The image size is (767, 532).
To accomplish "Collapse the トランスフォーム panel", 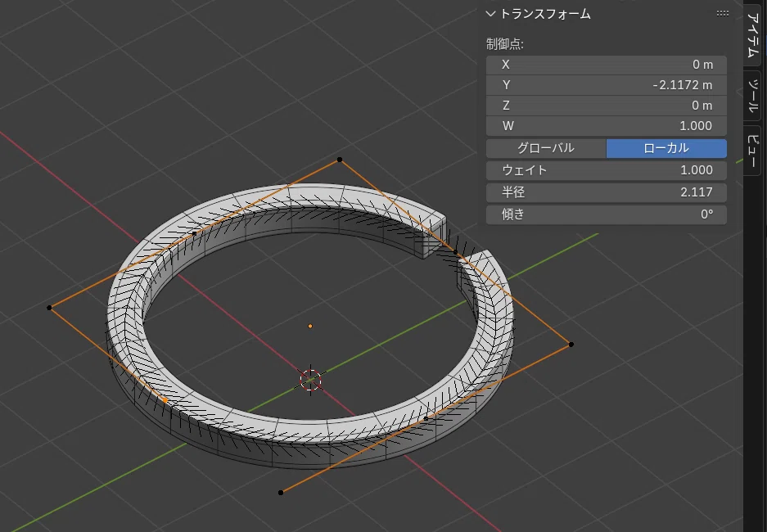I will coord(490,14).
